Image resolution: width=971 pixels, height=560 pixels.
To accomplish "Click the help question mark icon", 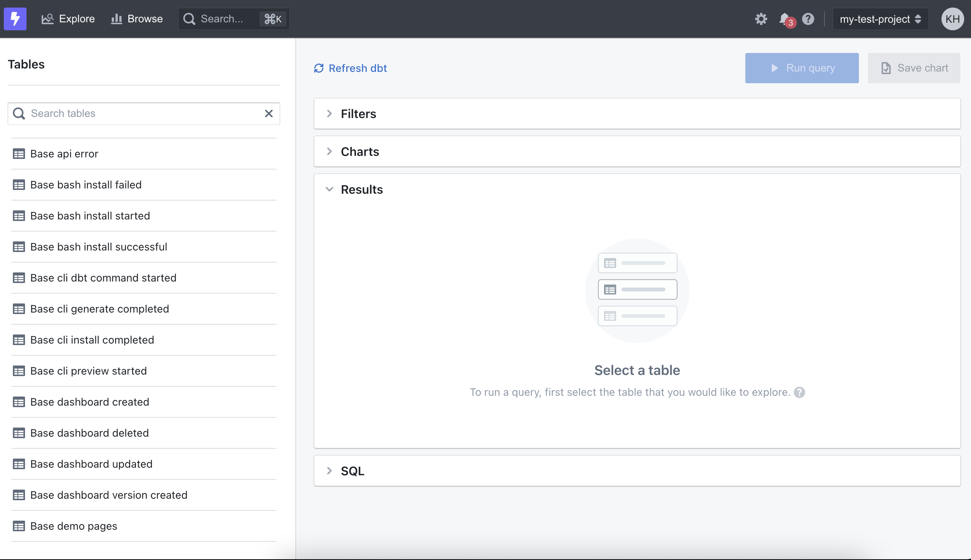I will tap(808, 19).
